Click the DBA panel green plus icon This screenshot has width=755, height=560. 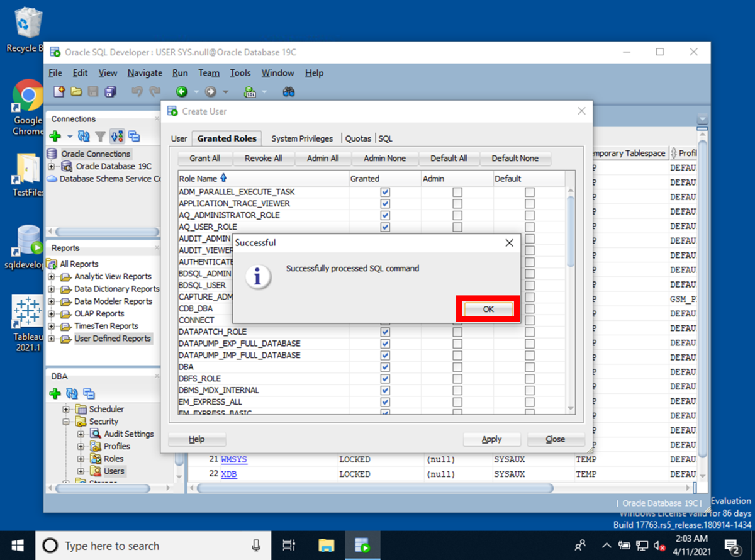55,393
